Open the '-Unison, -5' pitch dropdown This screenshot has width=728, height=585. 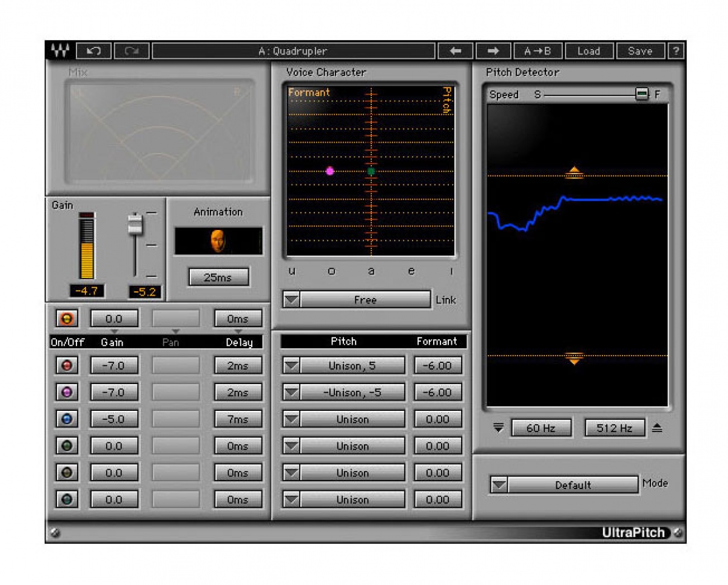292,392
